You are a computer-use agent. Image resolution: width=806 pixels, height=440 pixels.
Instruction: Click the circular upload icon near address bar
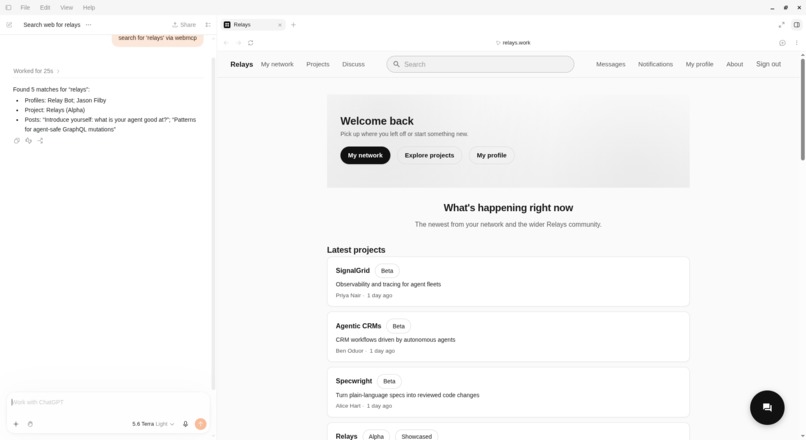point(782,43)
